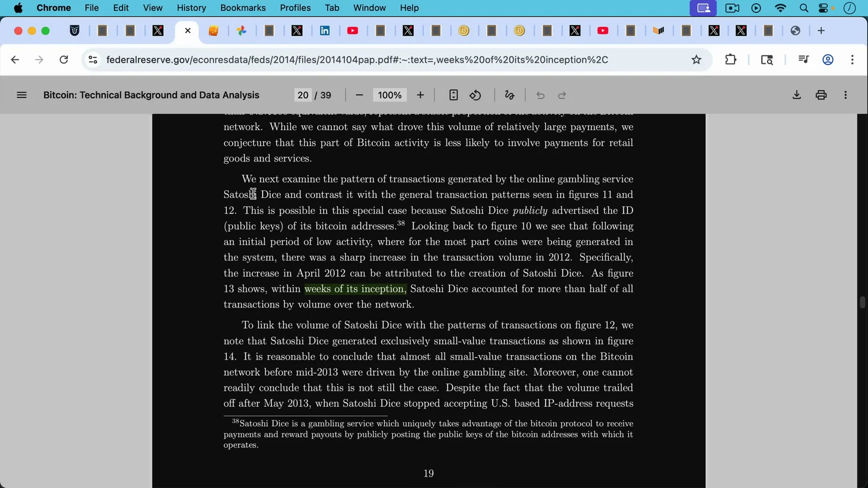
Task: Undo the last annotation
Action: coord(540,95)
